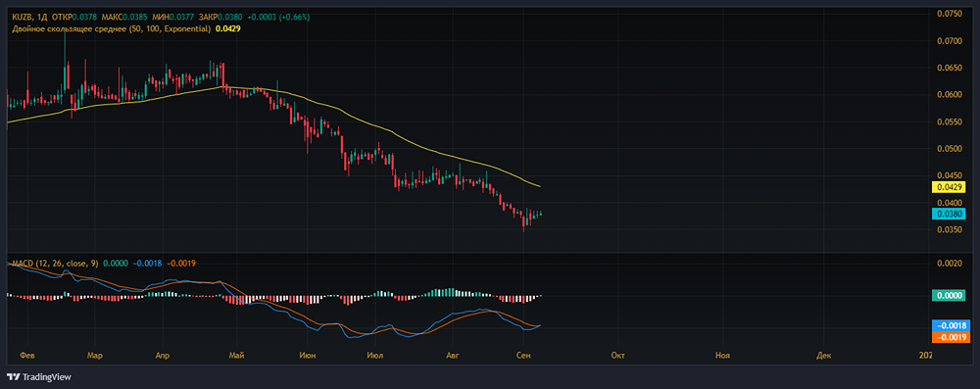
Task: Click the yellow 0.0429 value in the indicator legend
Action: point(228,28)
